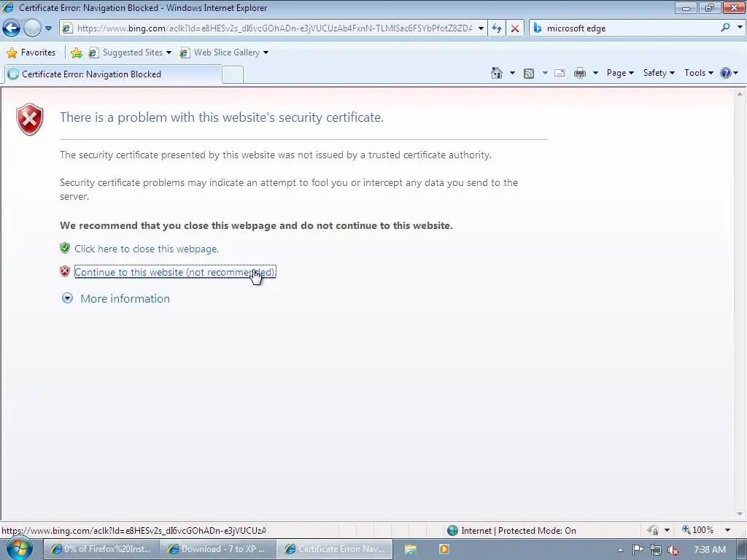Stop loading with the red X icon
The height and width of the screenshot is (560, 747).
pyautogui.click(x=515, y=28)
